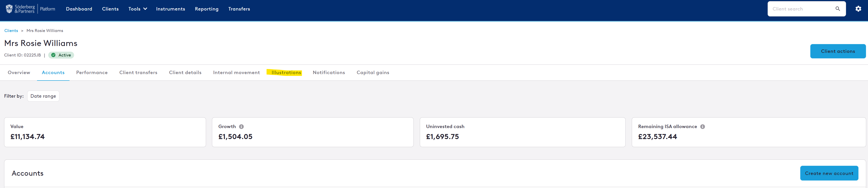
Task: Open the settings gear icon
Action: coord(858,9)
